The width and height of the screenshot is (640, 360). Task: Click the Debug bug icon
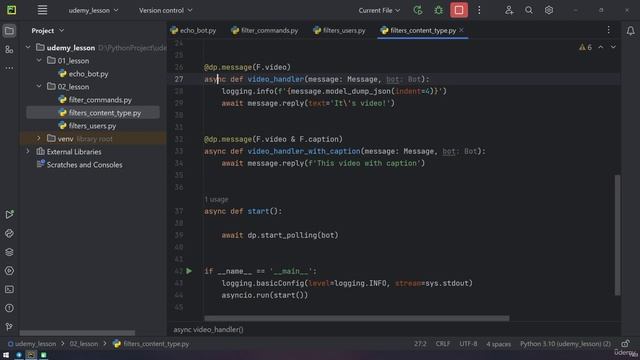pos(438,10)
